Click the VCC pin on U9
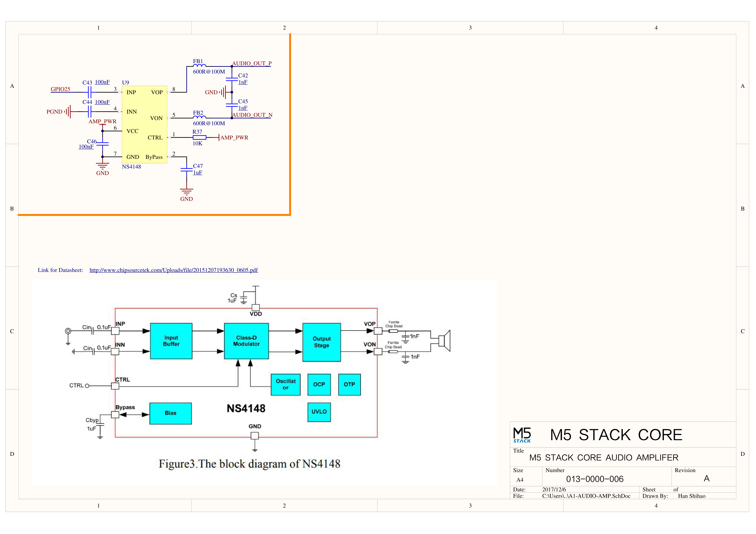 (x=132, y=131)
